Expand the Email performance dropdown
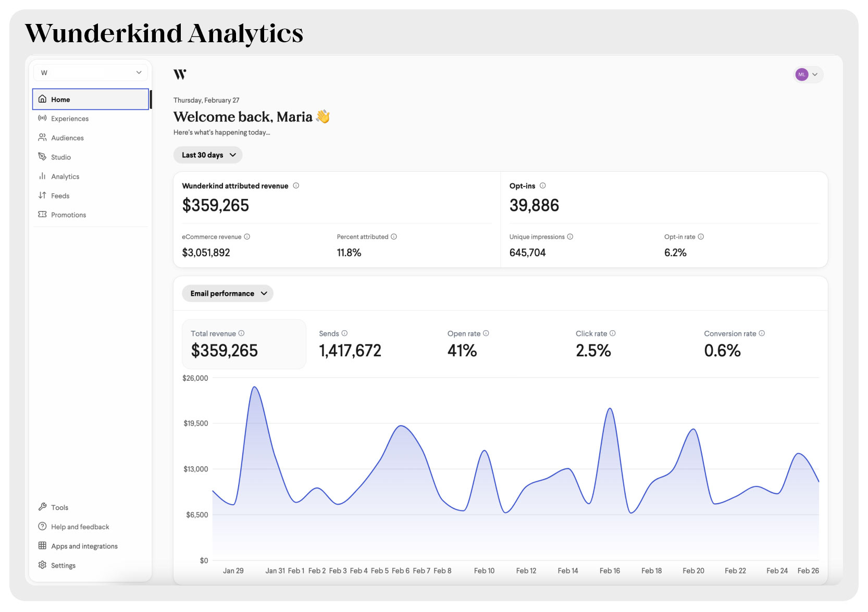Viewport: 868px width, 612px height. 228,294
